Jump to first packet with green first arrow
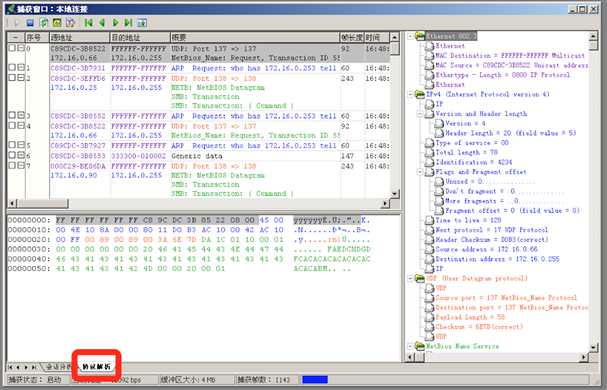The width and height of the screenshot is (607, 390). [x=89, y=23]
